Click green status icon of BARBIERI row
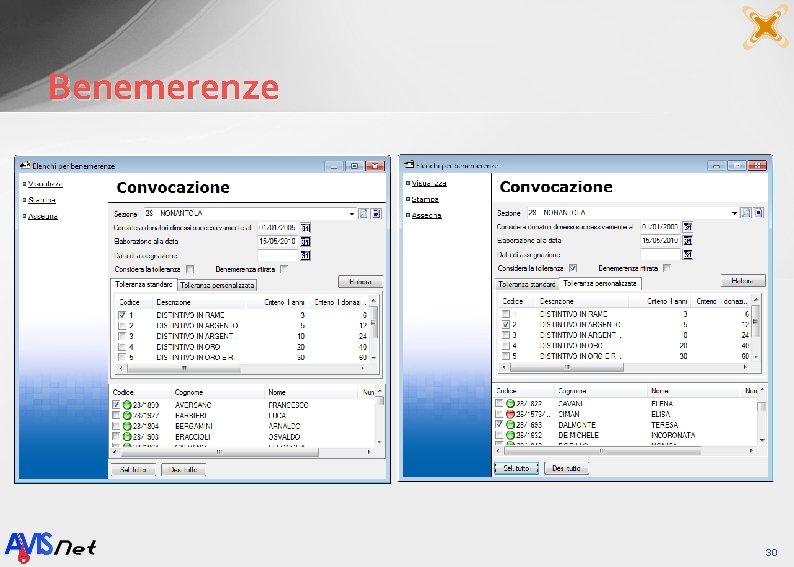 pyautogui.click(x=127, y=416)
